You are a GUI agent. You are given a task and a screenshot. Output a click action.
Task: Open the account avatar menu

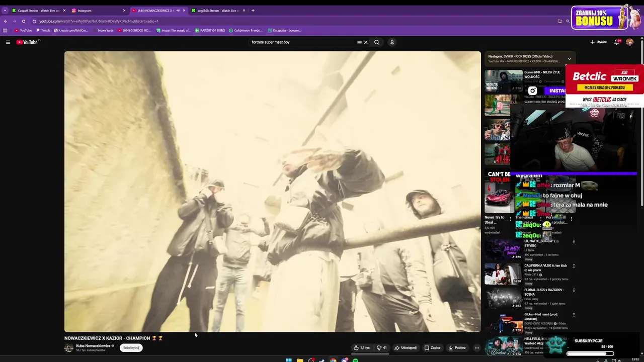(x=630, y=42)
